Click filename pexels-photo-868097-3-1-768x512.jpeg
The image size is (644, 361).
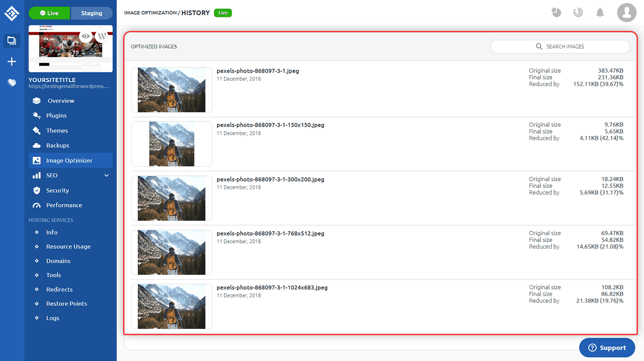270,233
